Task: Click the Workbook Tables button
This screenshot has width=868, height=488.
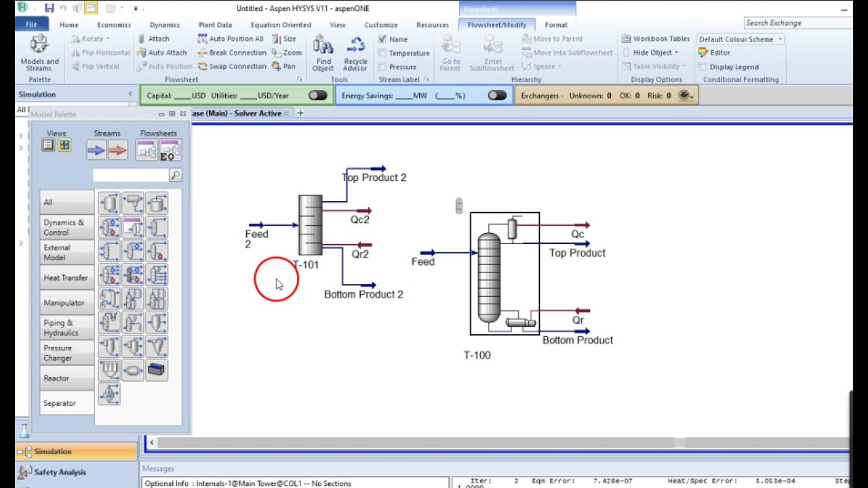Action: click(655, 39)
